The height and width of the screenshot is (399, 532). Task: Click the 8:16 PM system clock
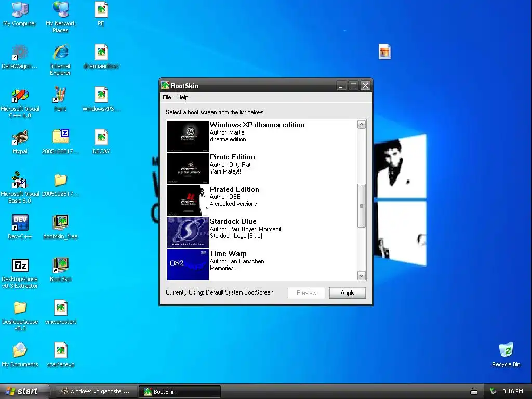[512, 392]
